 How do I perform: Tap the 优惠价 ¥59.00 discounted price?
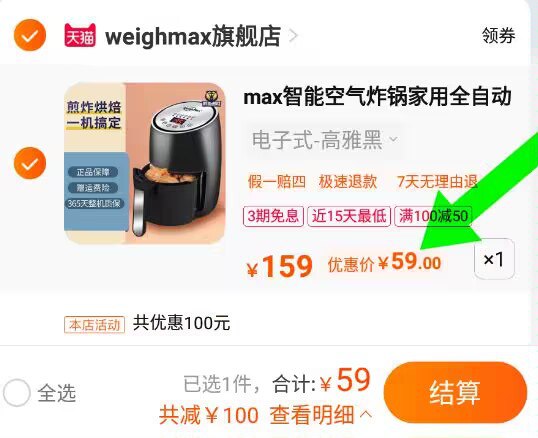384,263
